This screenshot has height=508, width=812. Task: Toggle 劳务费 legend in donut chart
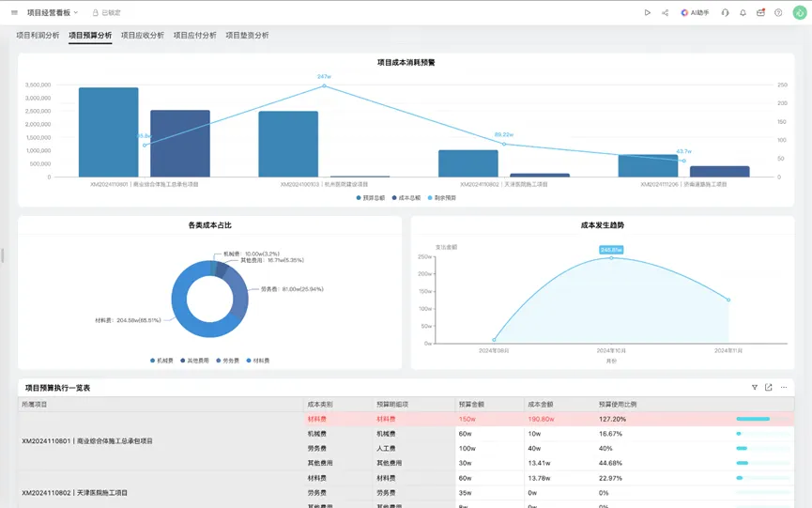pos(227,361)
